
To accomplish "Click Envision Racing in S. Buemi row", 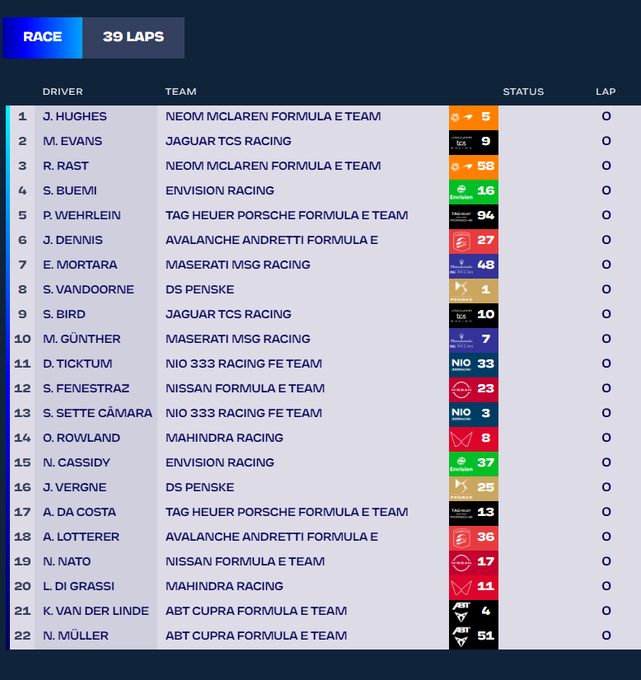I will coord(219,190).
